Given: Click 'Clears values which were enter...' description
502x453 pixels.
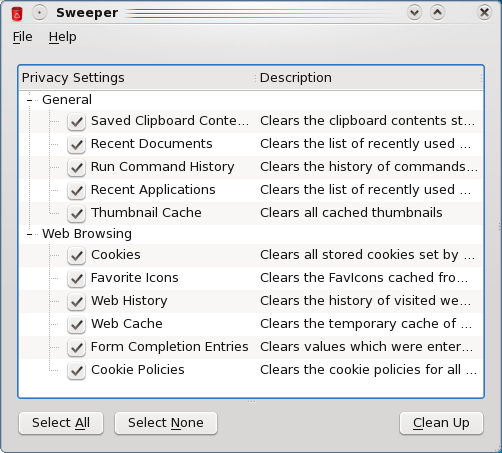Looking at the screenshot, I should pos(366,347).
